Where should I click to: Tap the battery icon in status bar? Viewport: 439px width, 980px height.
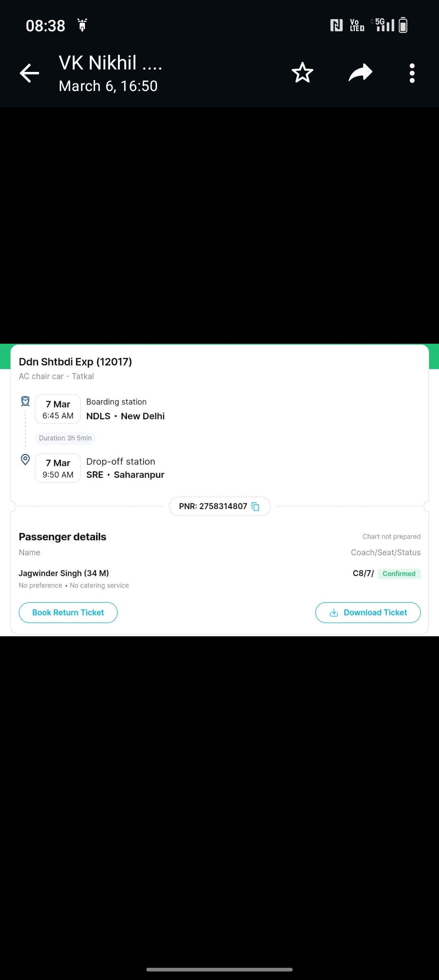(x=403, y=25)
